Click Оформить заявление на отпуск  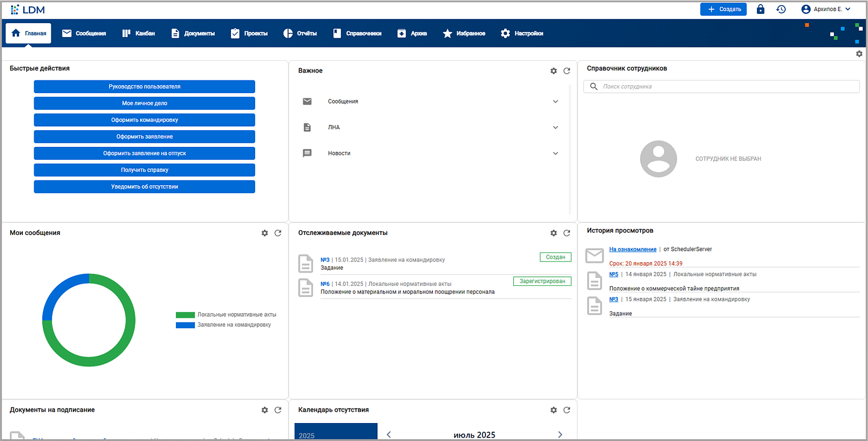click(145, 153)
